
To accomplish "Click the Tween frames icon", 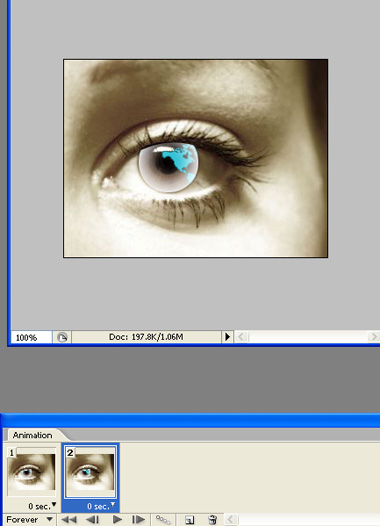I will 163,520.
